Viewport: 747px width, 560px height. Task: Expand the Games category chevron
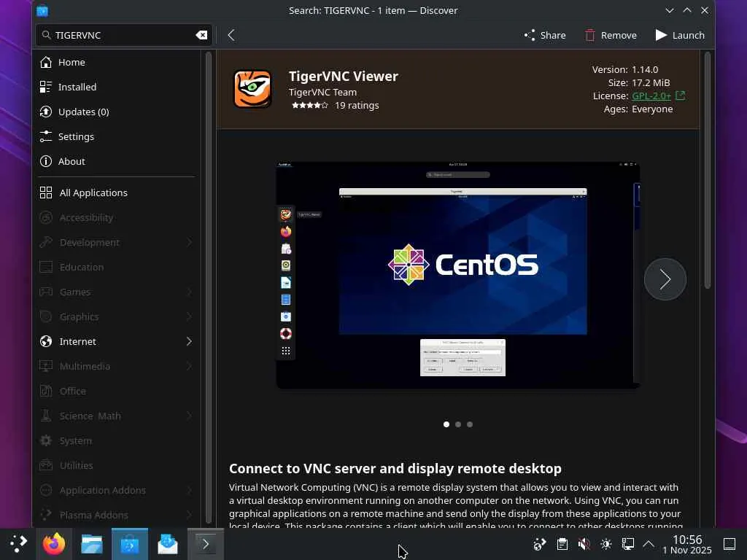pos(189,292)
